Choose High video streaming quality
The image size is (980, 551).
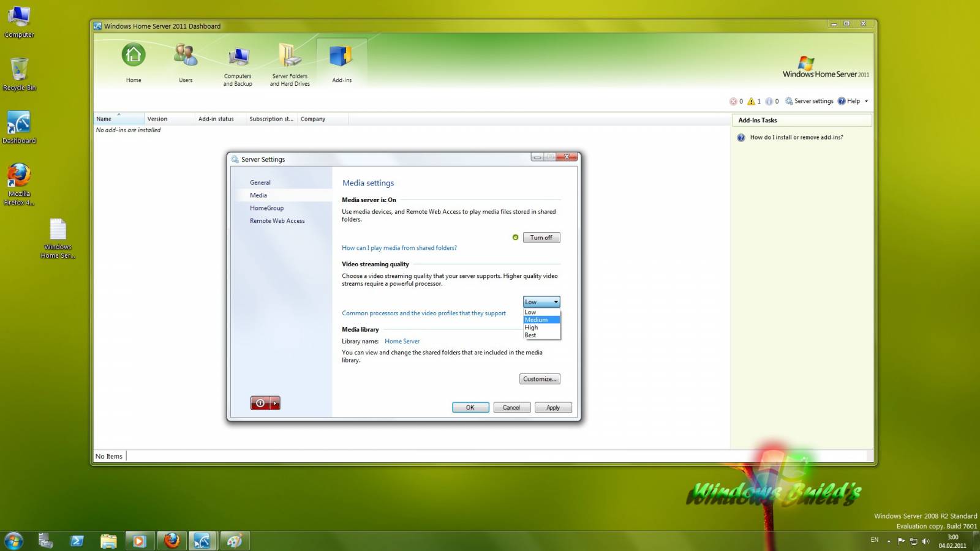pyautogui.click(x=541, y=328)
